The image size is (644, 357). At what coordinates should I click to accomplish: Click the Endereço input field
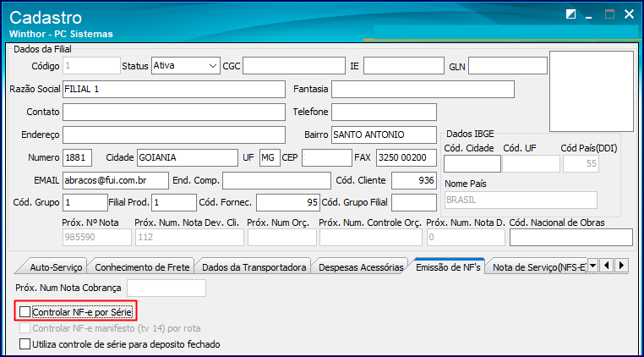pos(174,135)
